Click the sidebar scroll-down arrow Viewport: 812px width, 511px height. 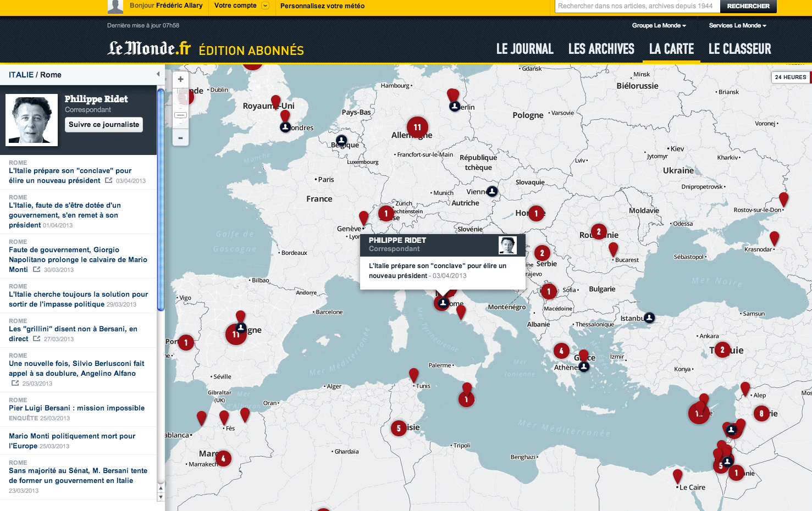(161, 497)
